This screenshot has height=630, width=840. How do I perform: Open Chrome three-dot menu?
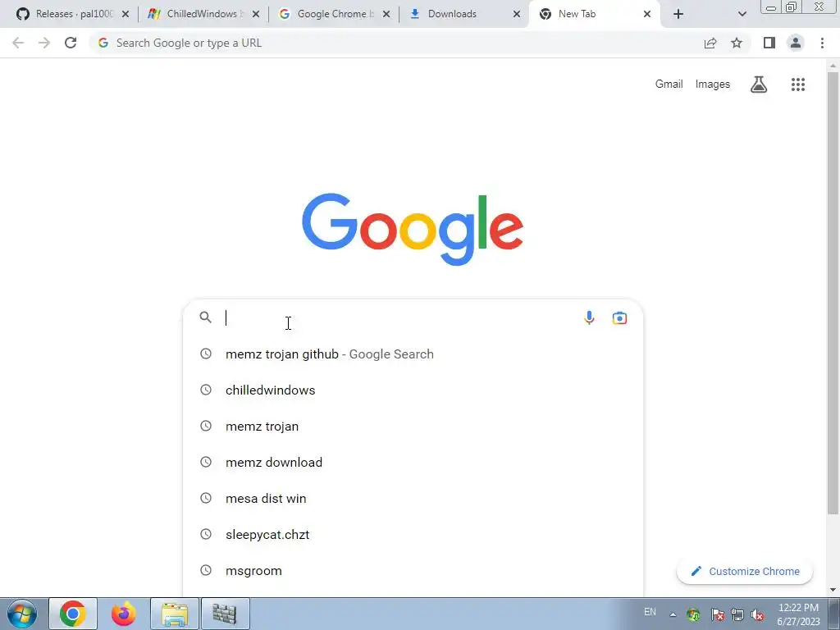click(x=822, y=43)
